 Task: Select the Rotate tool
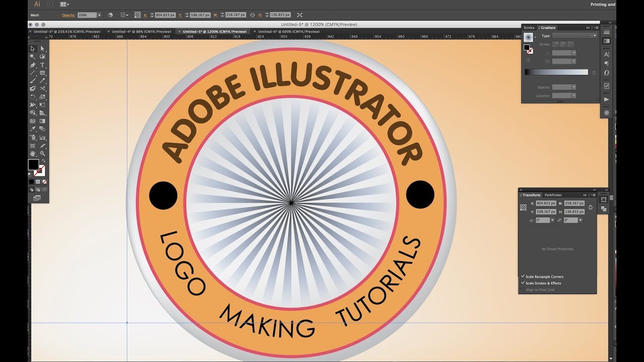click(33, 97)
